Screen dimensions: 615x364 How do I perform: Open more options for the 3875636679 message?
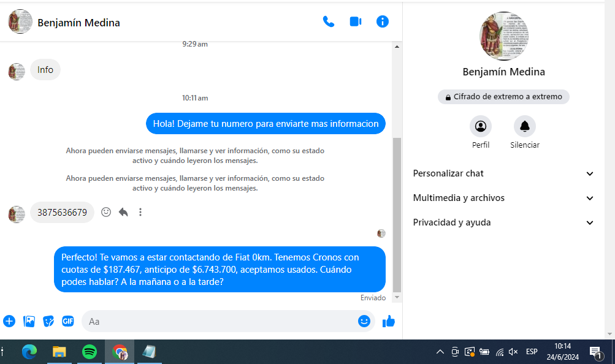coord(140,212)
